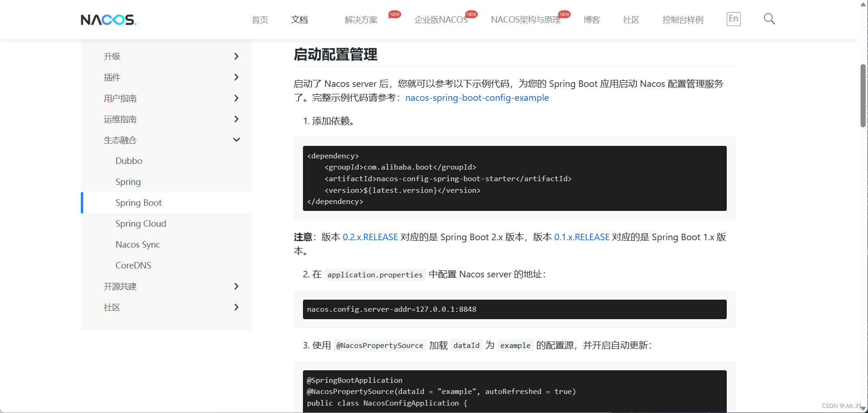The width and height of the screenshot is (868, 413).
Task: Click the 开源共建 sidebar label
Action: [x=120, y=286]
